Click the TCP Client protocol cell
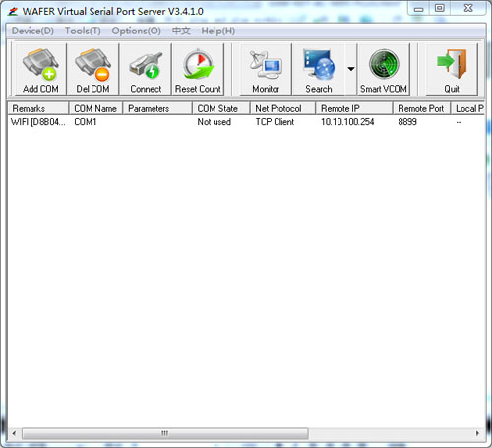This screenshot has height=448, width=492. (275, 122)
